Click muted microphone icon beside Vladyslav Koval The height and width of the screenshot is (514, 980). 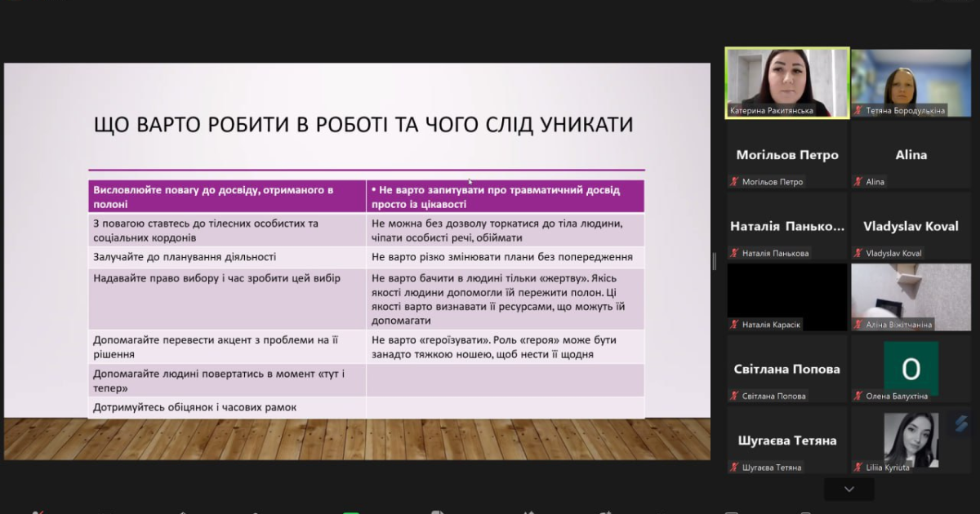(x=858, y=253)
